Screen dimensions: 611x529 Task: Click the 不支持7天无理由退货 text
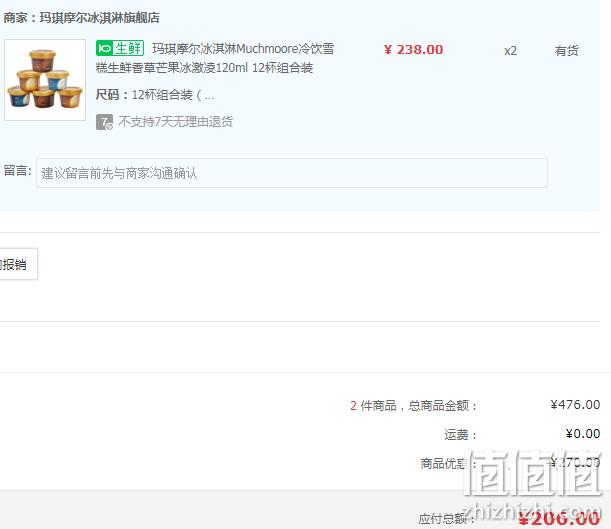[175, 122]
